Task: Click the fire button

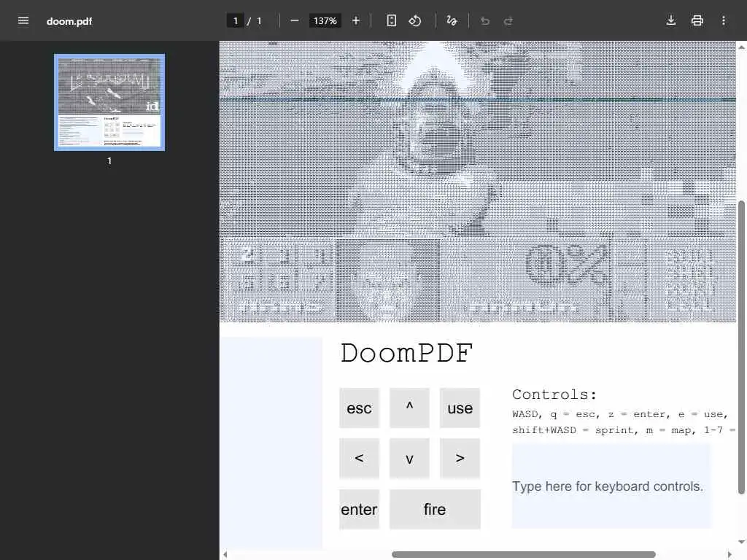Action: [435, 509]
